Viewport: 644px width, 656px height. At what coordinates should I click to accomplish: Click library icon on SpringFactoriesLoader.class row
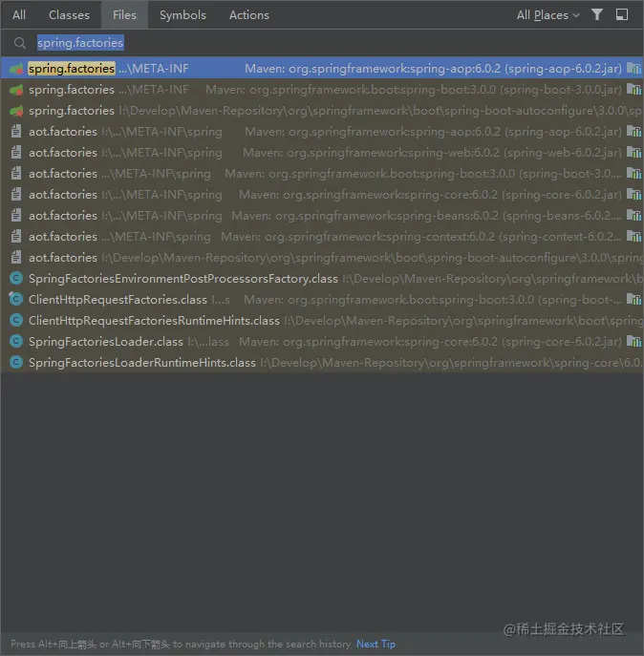(x=633, y=342)
